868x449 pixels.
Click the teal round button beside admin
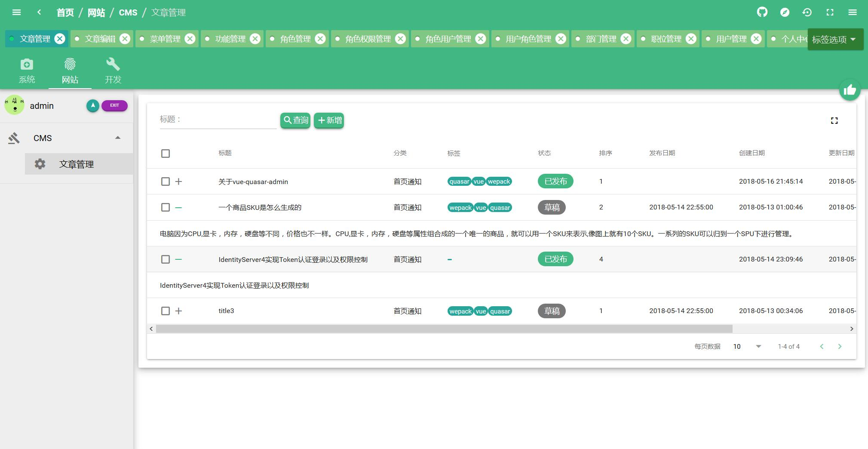[x=92, y=105]
